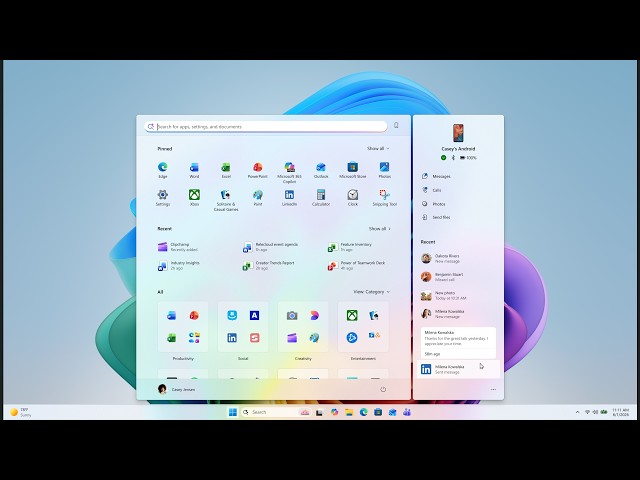Viewport: 640px width, 480px height.
Task: Launch Word from pinned apps
Action: 194,170
